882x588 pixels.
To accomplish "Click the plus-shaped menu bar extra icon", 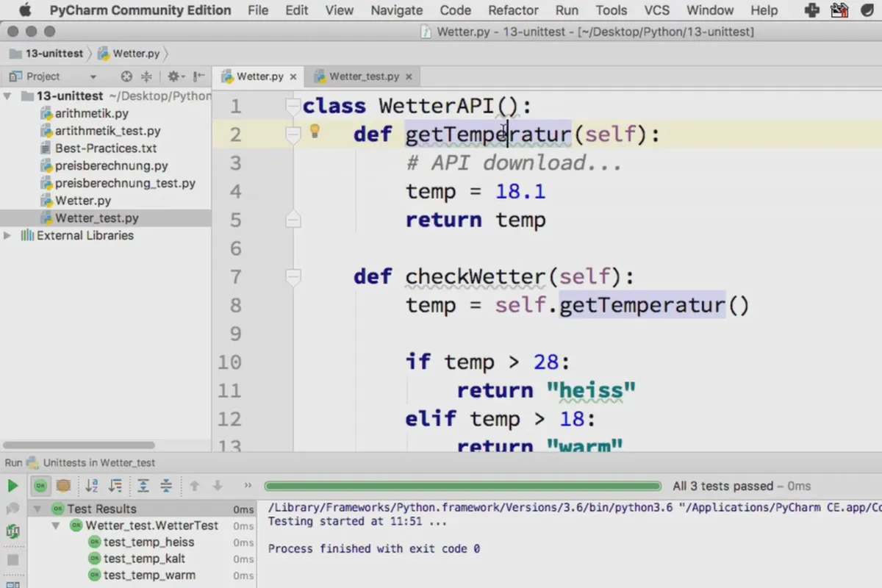I will click(x=812, y=10).
